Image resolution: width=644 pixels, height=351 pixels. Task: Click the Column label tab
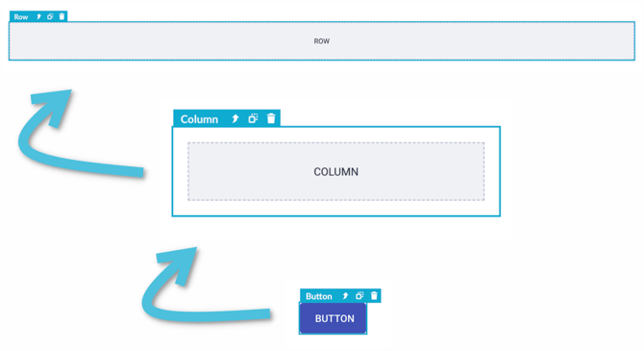(x=199, y=119)
